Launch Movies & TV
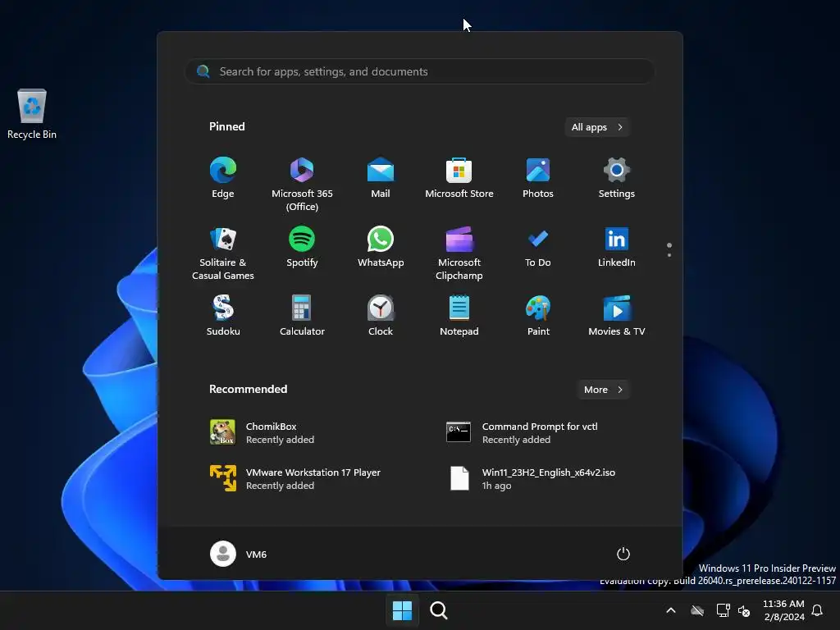The height and width of the screenshot is (630, 840). click(617, 316)
